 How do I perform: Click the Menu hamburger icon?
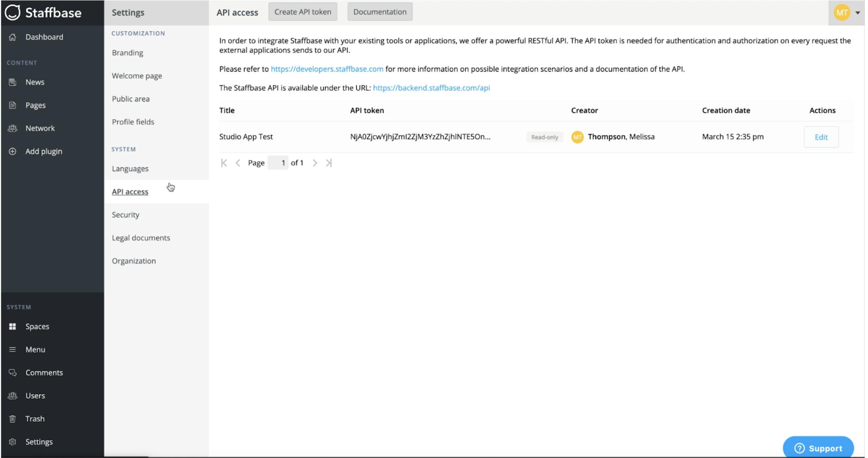point(12,349)
